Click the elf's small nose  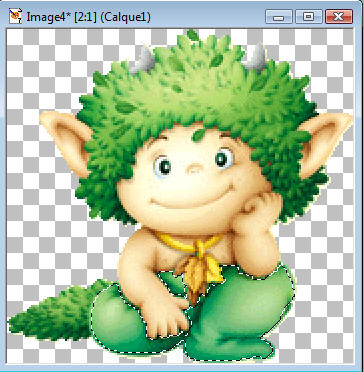coord(194,169)
